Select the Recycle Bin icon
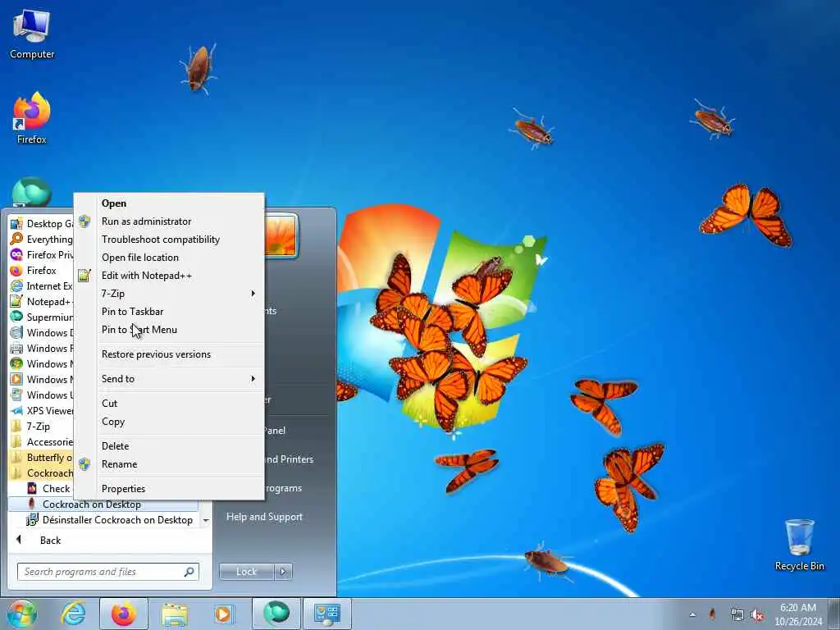Screen dimensions: 840x630 799,546
